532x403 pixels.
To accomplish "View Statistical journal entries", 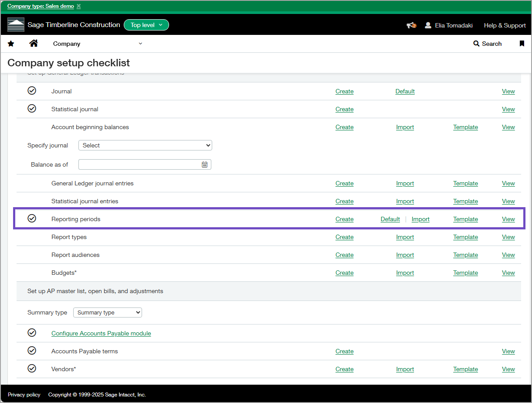I will [x=508, y=201].
